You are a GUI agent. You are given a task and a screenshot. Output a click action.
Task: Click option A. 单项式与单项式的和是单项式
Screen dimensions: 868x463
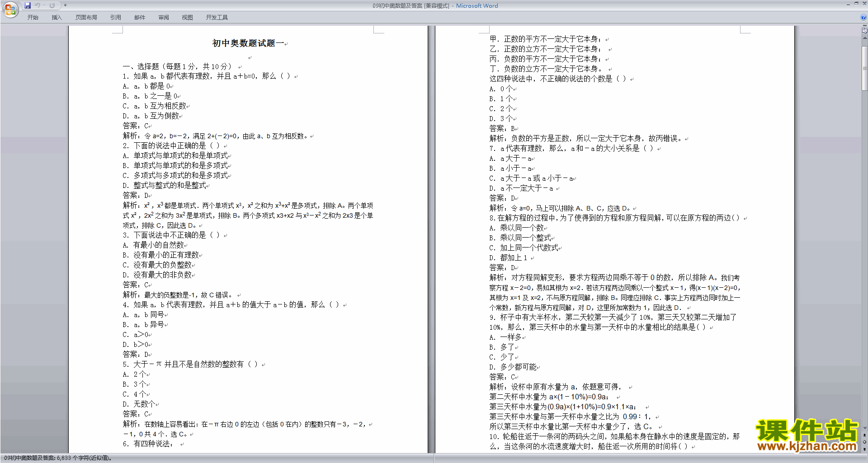tap(175, 155)
